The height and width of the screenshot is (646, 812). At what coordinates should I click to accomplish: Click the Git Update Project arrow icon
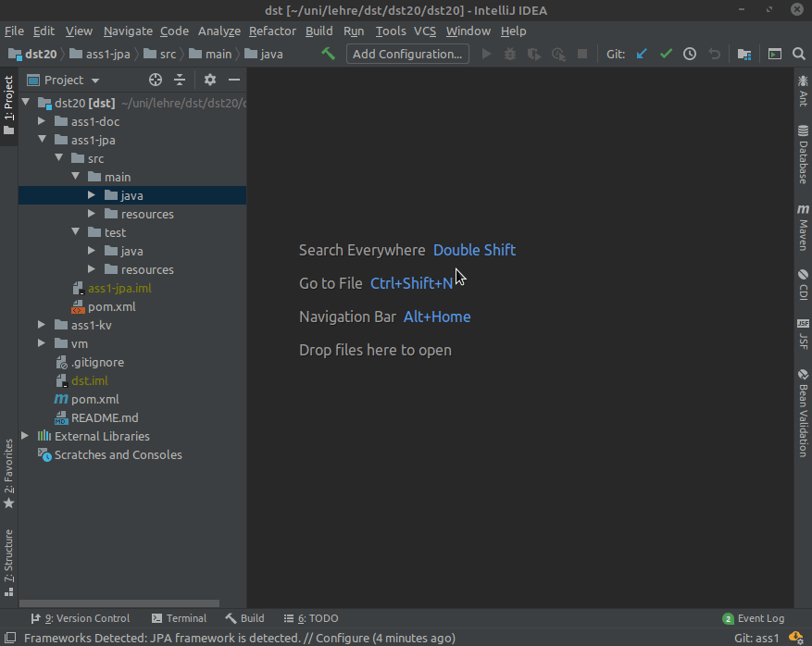click(x=642, y=54)
